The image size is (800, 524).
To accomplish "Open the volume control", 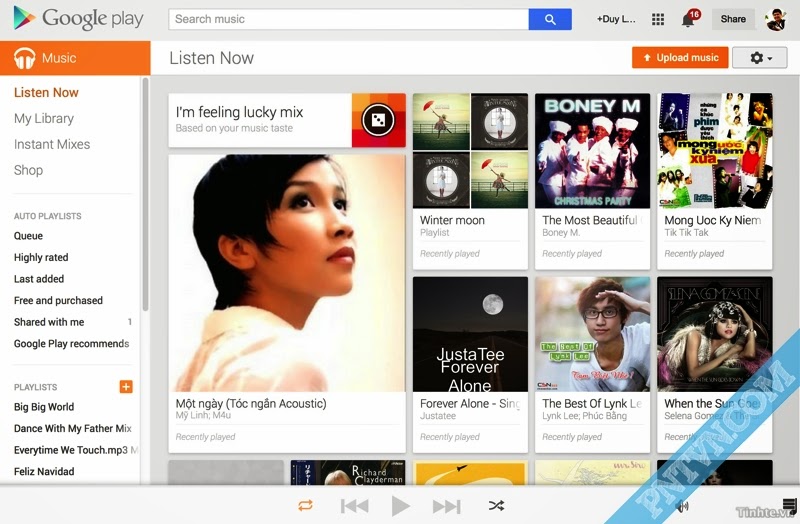I will (x=682, y=506).
